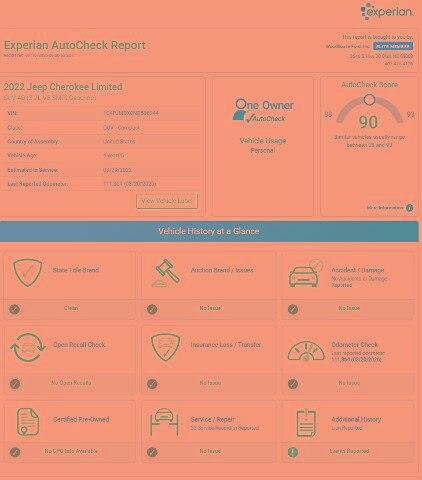The image size is (422, 480).
Task: Click the State Title Brand shield icon
Action: (x=27, y=272)
